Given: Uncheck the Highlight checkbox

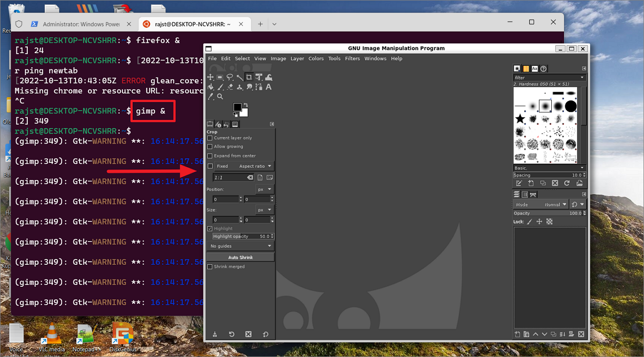Looking at the screenshot, I should [210, 229].
